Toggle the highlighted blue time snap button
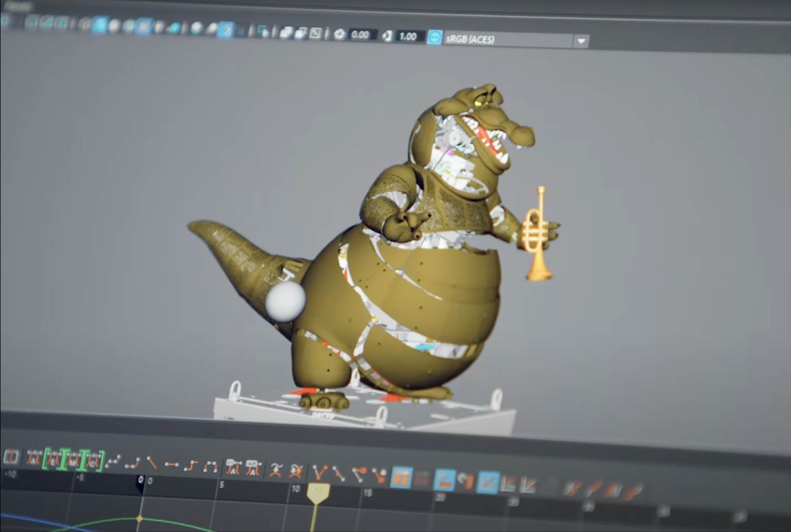Screen dimensions: 791x532 [445, 479]
